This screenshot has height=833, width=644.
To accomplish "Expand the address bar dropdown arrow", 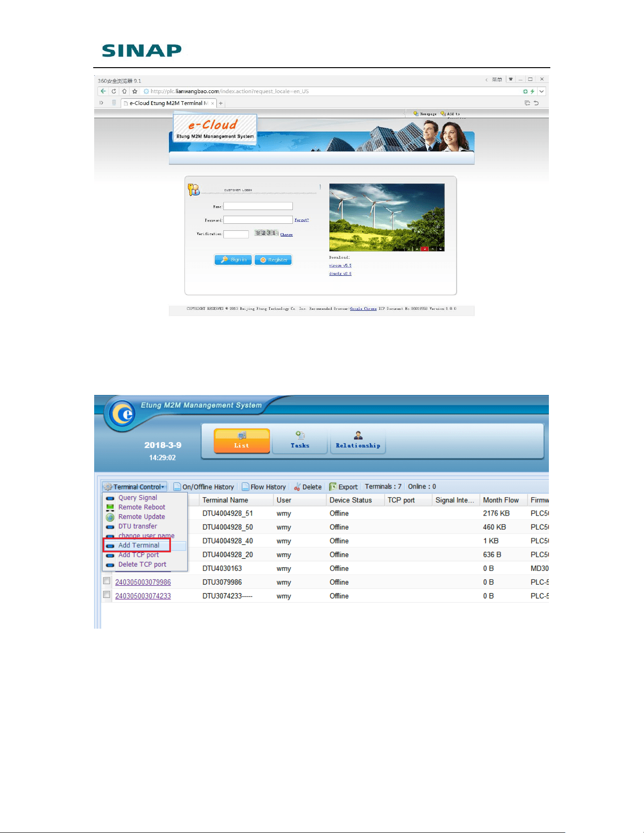I will pos(542,91).
